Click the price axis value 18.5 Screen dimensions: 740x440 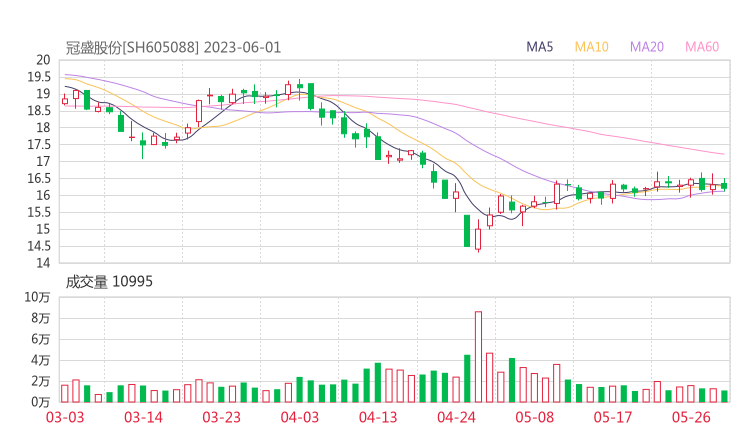pyautogui.click(x=39, y=111)
